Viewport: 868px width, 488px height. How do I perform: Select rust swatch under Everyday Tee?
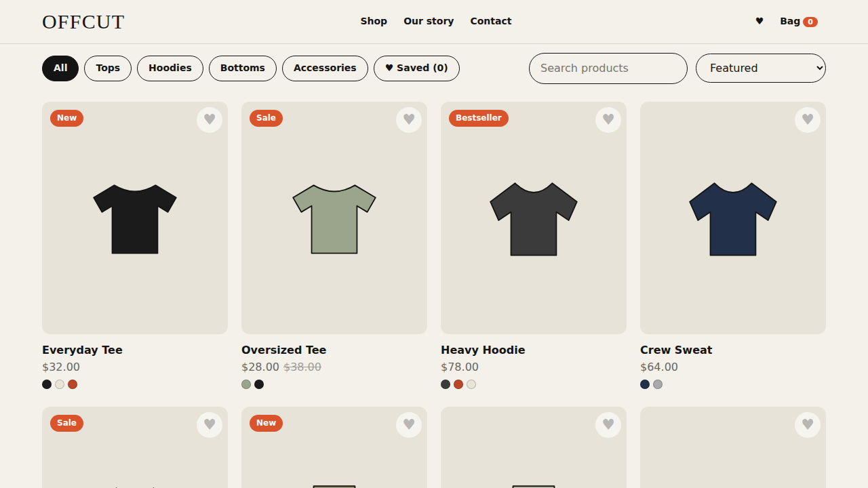[73, 384]
